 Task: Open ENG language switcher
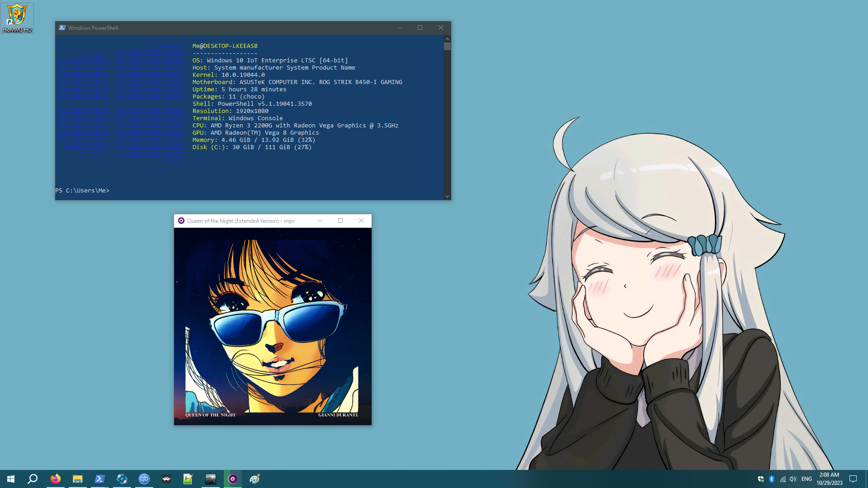(807, 479)
